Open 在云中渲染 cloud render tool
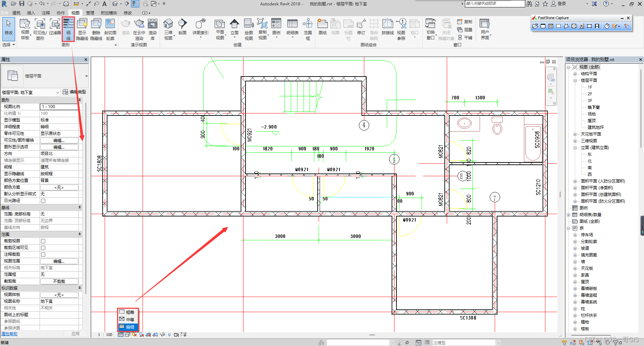 (139, 29)
